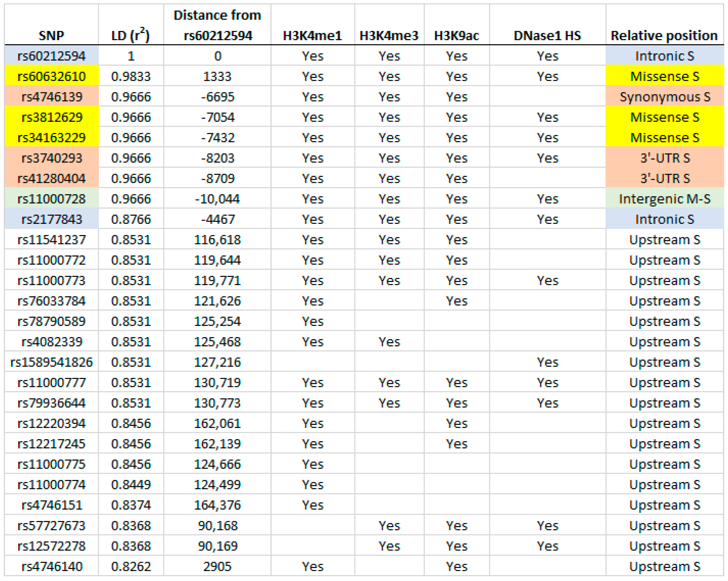Select the rs60212594 cell in the first row
This screenshot has height=581, width=728.
[x=51, y=56]
